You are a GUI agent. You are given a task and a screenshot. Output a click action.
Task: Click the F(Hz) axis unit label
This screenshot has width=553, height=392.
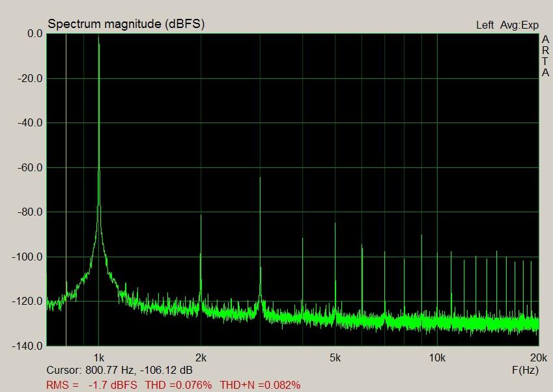[x=525, y=371]
